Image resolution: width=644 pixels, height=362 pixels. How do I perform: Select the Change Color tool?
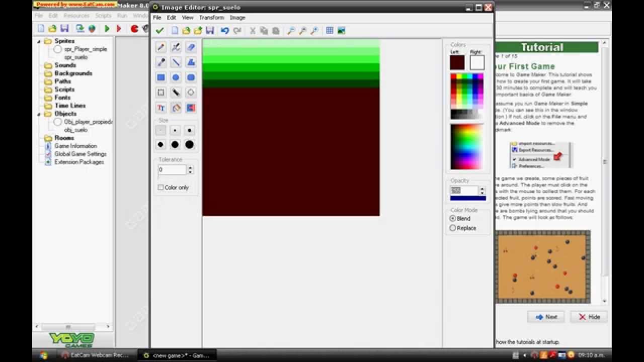(x=191, y=108)
